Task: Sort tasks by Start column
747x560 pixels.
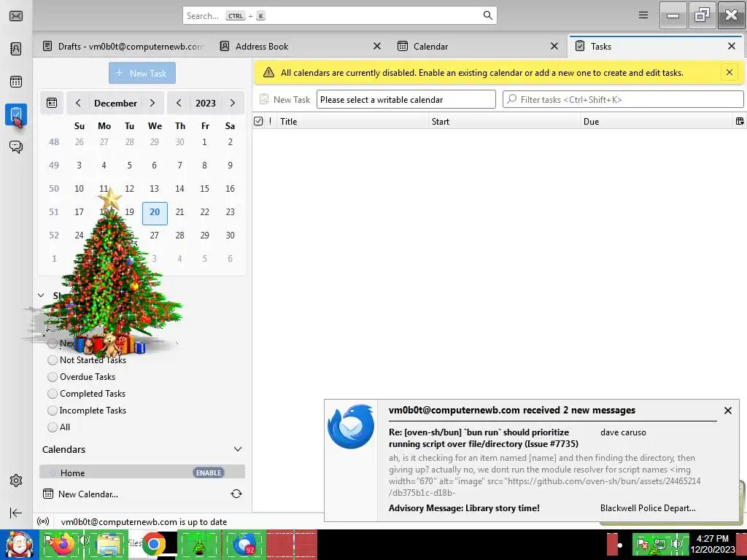Action: [504, 122]
